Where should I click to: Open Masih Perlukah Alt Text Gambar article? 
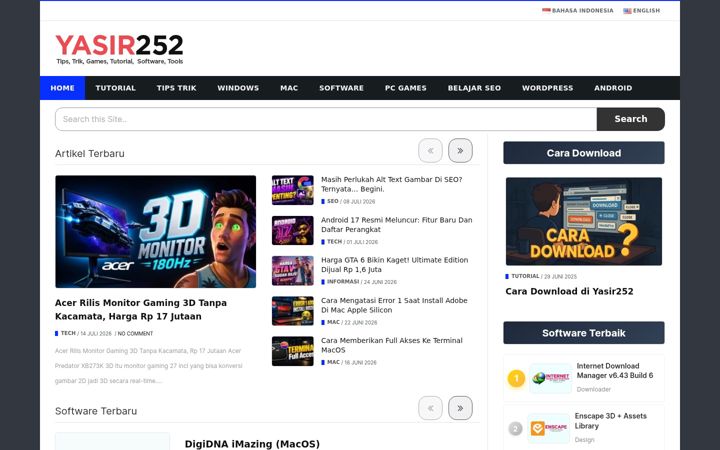click(x=392, y=184)
